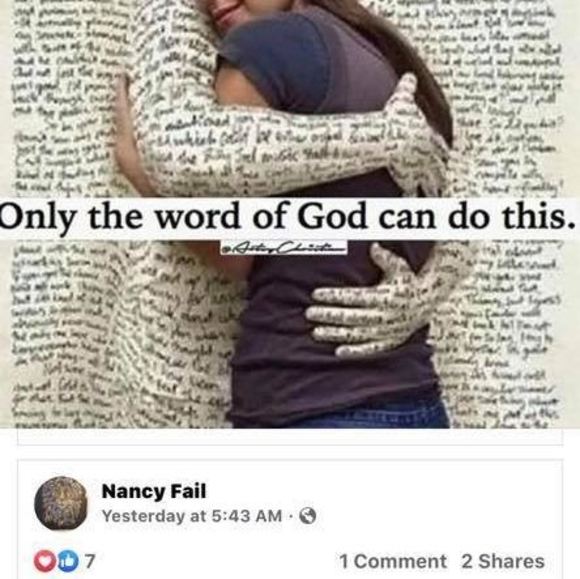
Task: Click the red heart reaction icon
Action: click(x=44, y=561)
